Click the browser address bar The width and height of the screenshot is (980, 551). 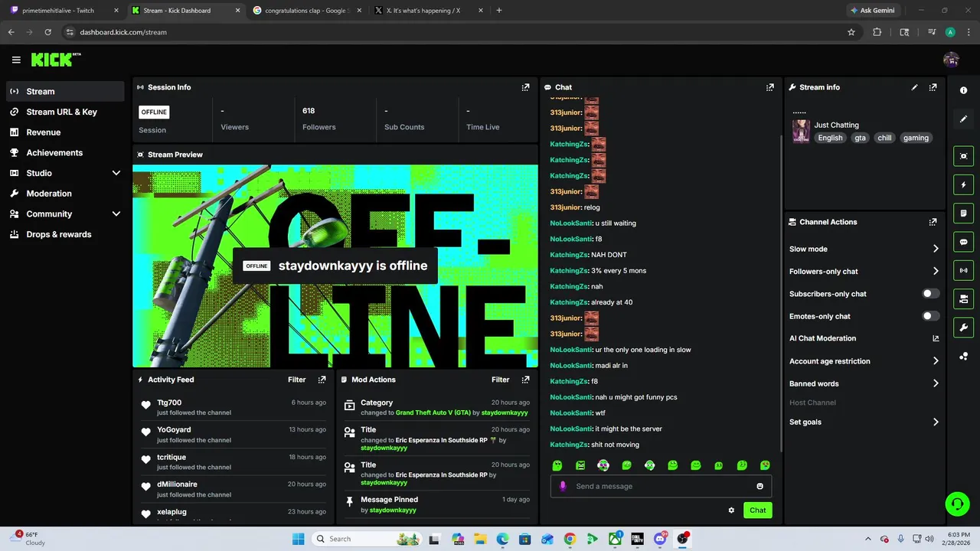(459, 32)
